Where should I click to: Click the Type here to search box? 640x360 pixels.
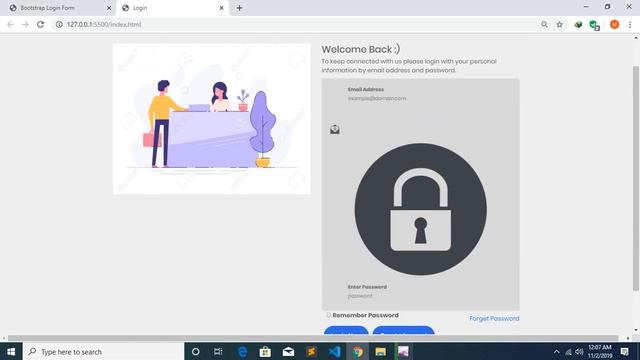click(103, 351)
